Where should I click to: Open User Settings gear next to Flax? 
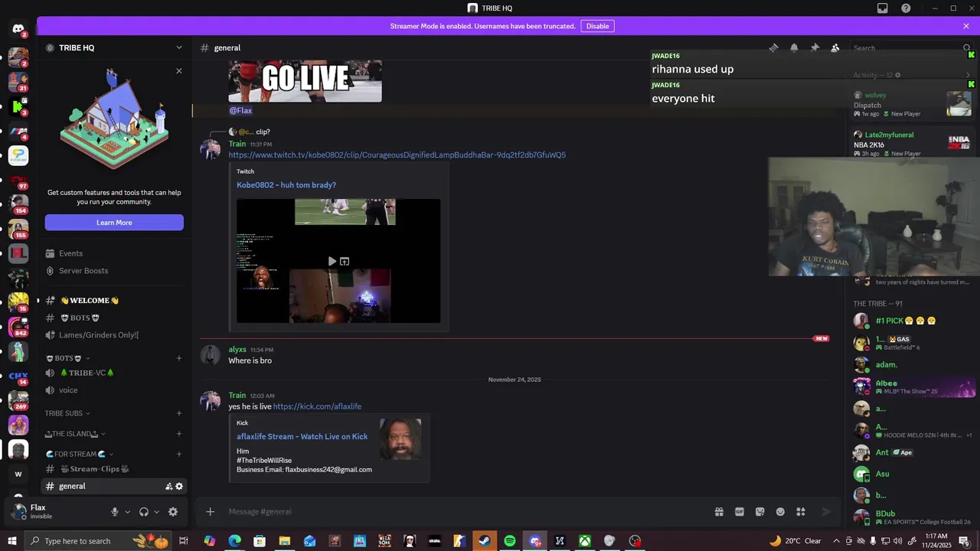point(173,511)
